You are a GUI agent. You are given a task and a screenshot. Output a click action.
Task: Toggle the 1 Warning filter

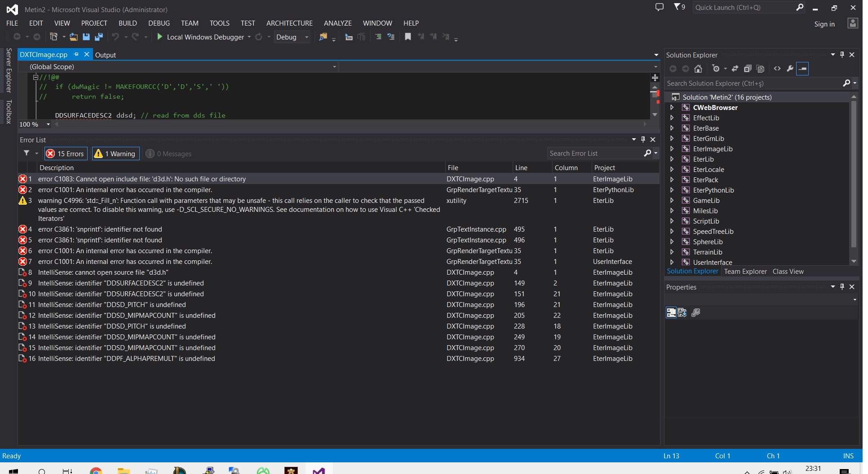click(115, 154)
